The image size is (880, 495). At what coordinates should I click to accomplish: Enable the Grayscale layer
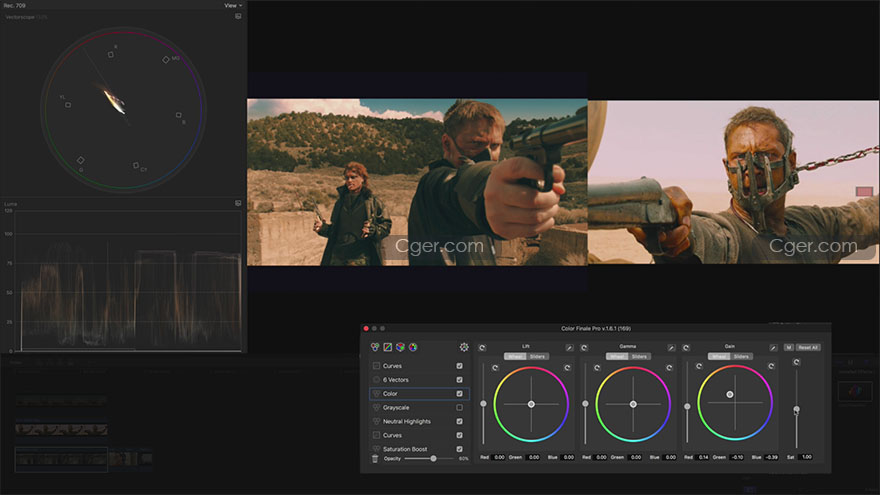click(x=460, y=407)
